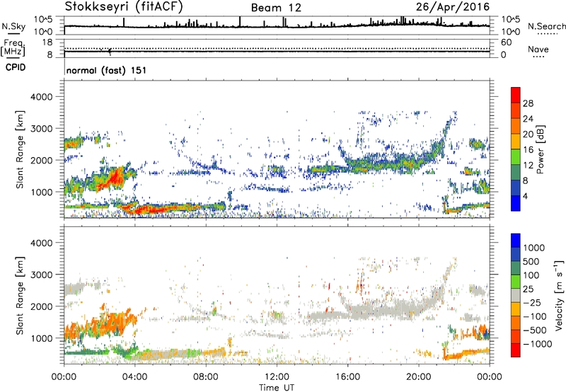This screenshot has height=392, width=566.
Task: Click the 'Power [dB]' colorbar label
Action: [540, 149]
